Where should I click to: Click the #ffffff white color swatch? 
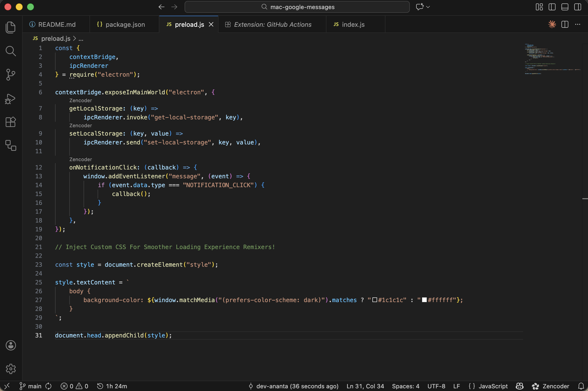tap(424, 300)
